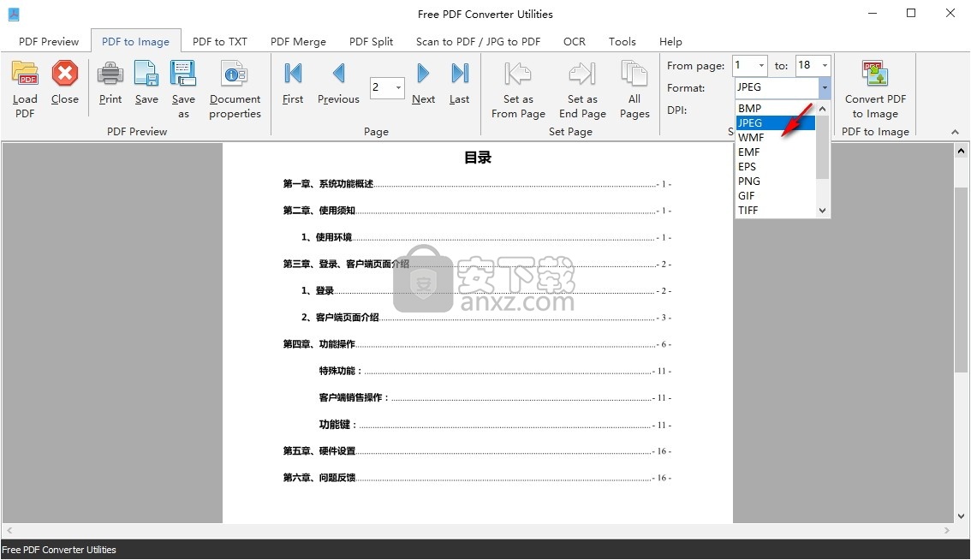Click the format list scrollbar thumb

[x=822, y=147]
